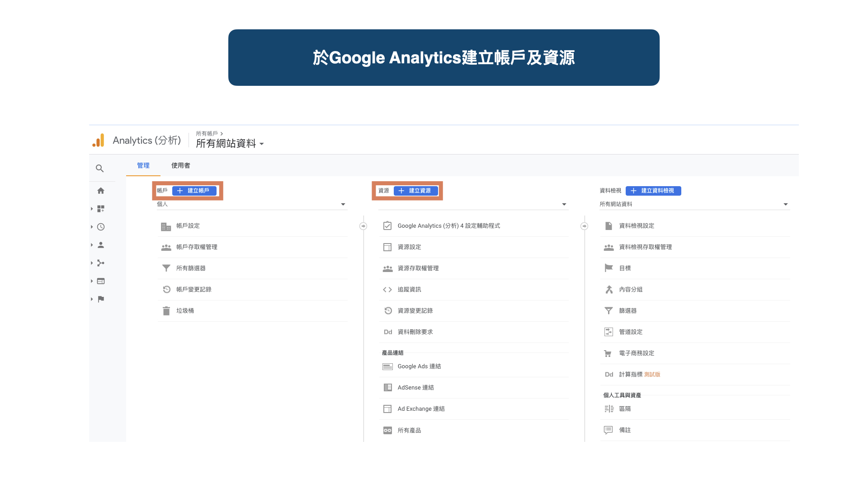868x488 pixels.
Task: Expand the Acquisition section arrow
Action: click(x=92, y=263)
